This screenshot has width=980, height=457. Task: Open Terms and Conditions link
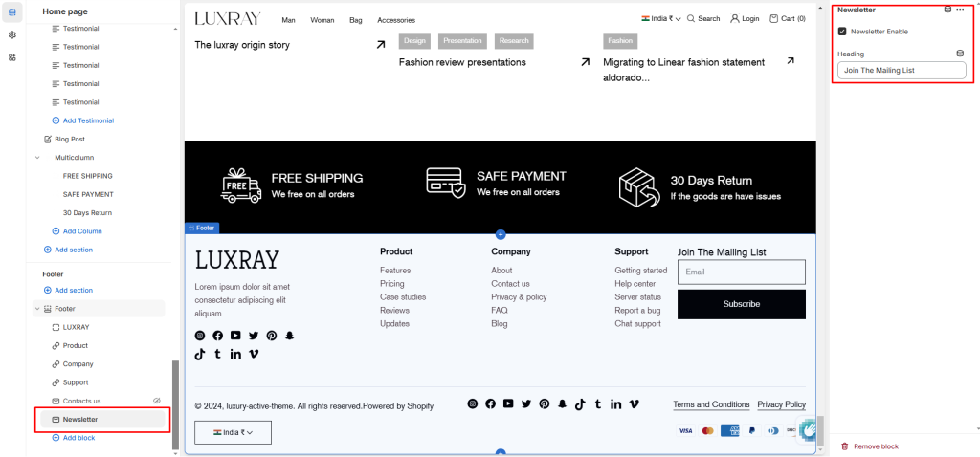click(x=711, y=404)
